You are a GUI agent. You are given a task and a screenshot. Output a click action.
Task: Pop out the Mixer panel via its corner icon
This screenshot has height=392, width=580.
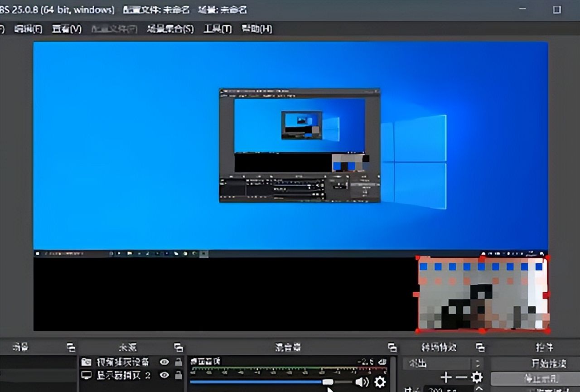tap(393, 348)
